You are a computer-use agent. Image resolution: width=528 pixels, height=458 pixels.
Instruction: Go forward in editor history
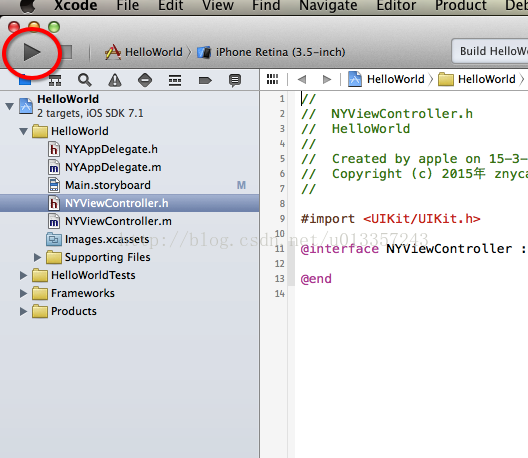pyautogui.click(x=327, y=79)
